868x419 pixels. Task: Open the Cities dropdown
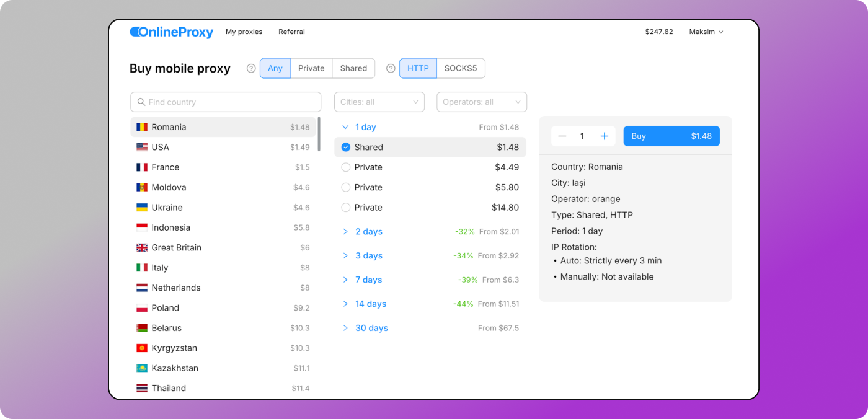379,102
